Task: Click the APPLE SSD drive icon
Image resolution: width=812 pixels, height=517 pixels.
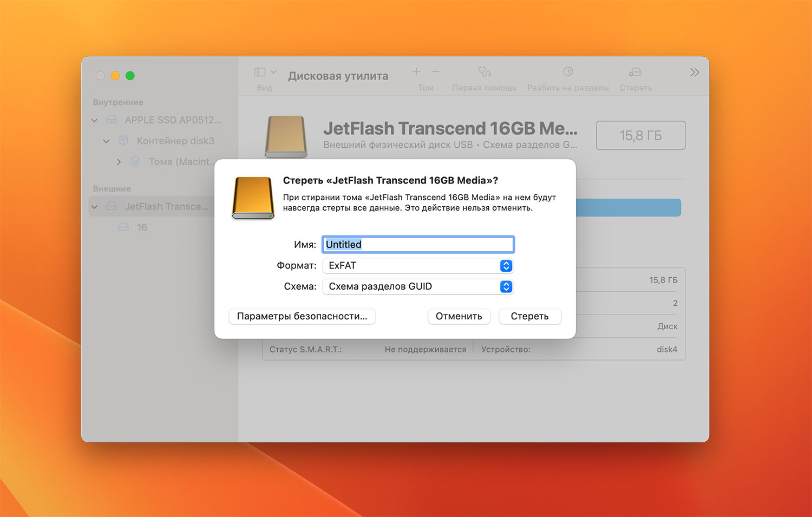Action: [x=112, y=120]
